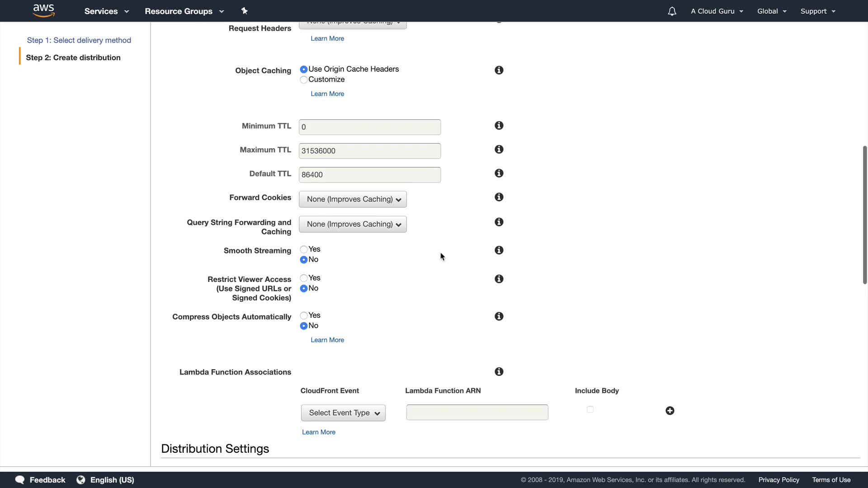Image resolution: width=868 pixels, height=488 pixels.
Task: Click the page vertical scrollbar thumb
Action: [x=864, y=215]
